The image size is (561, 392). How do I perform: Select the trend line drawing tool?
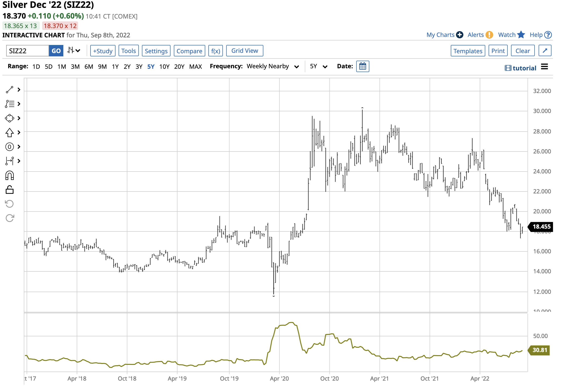(x=9, y=90)
